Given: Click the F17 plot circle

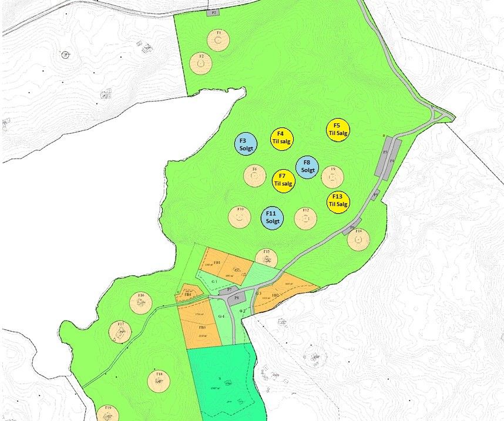Looking at the screenshot, I should tap(120, 332).
